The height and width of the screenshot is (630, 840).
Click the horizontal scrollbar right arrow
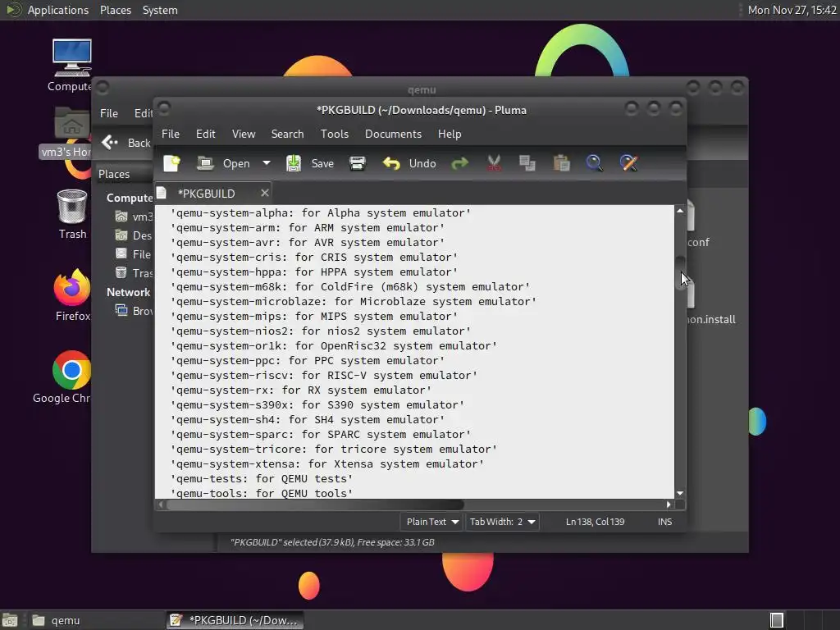click(669, 504)
